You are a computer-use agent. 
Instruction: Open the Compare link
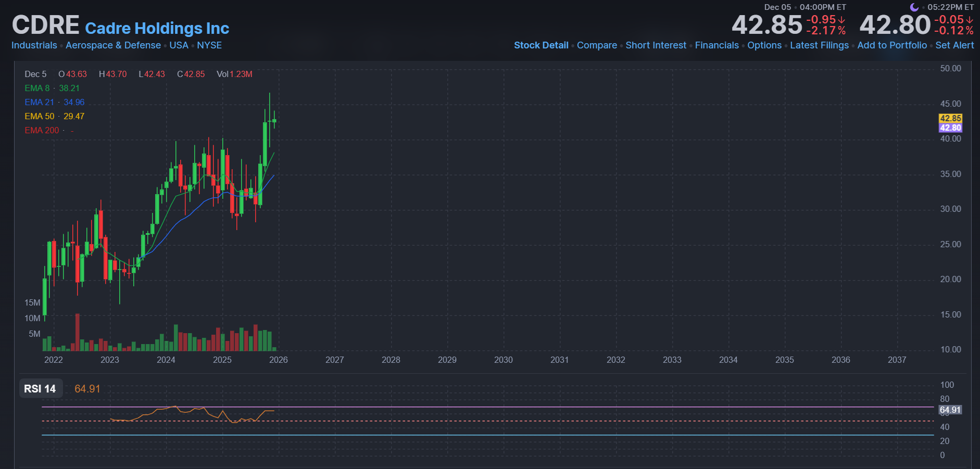pyautogui.click(x=597, y=45)
